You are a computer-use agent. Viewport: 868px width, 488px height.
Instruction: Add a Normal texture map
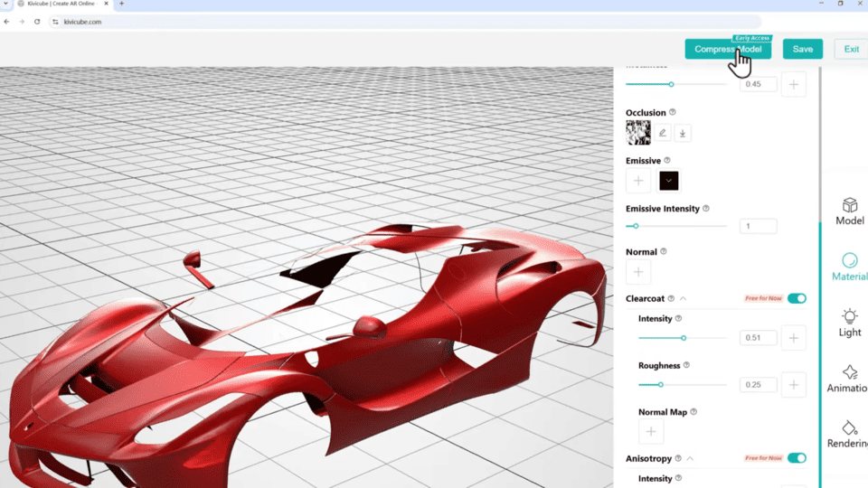[638, 272]
